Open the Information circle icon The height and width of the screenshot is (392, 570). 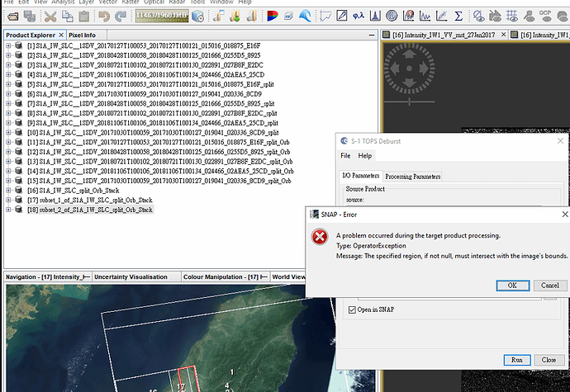(x=392, y=16)
